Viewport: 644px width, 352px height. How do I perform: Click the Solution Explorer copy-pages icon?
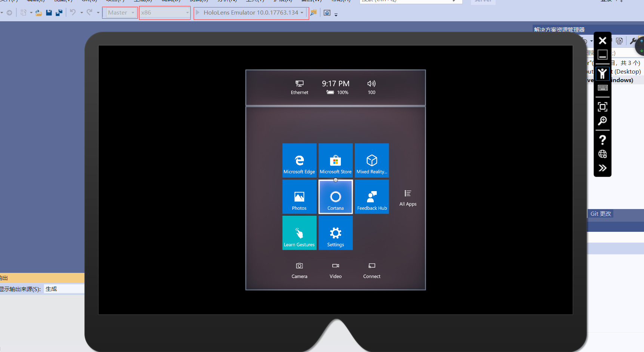(619, 41)
